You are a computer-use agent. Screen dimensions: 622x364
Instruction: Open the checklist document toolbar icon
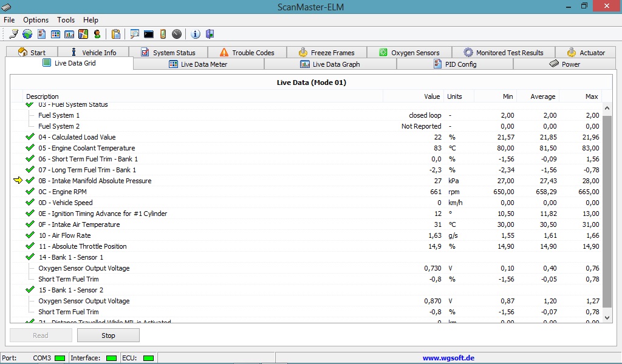click(41, 34)
